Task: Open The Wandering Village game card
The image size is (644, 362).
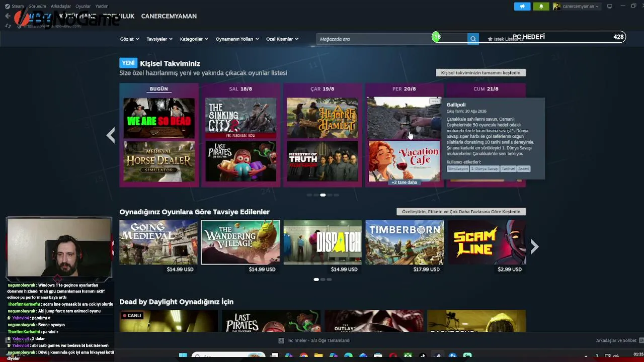Action: point(240,242)
